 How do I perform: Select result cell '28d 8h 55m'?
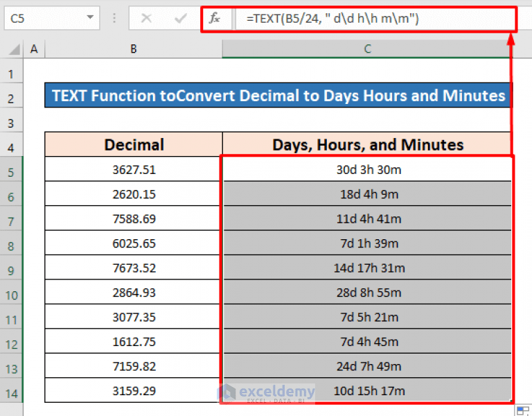pos(367,293)
